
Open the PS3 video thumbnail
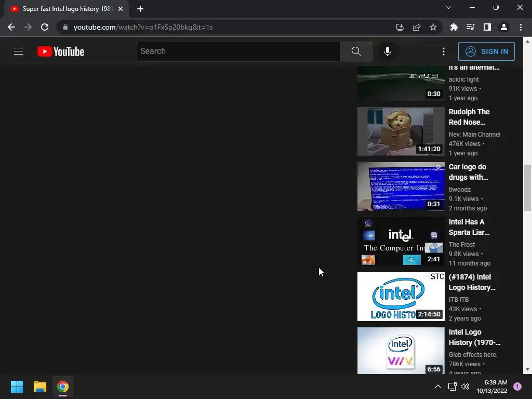(x=401, y=84)
